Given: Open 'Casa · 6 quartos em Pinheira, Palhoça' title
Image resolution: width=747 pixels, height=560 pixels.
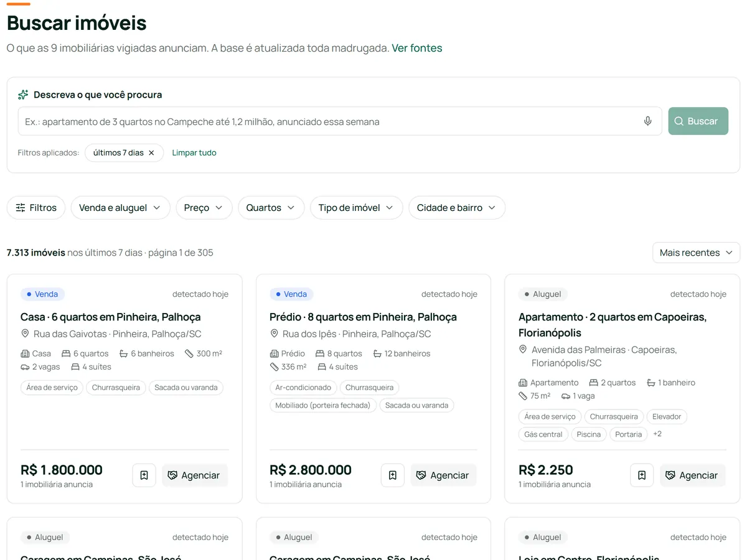Looking at the screenshot, I should (111, 317).
